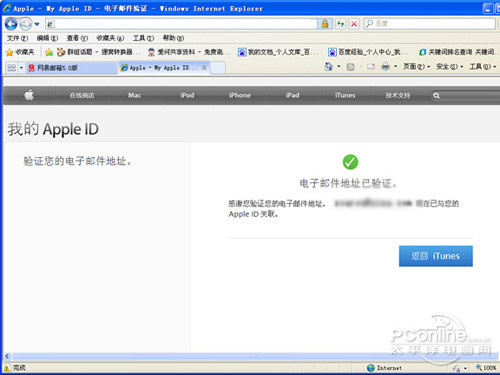Open the 爱问共享资料 bookmark link
This screenshot has height=375, width=500.
189,52
